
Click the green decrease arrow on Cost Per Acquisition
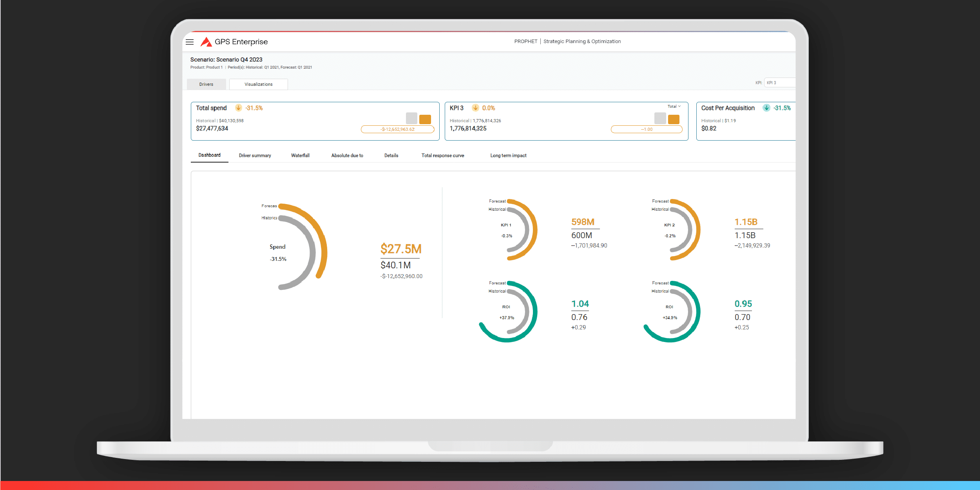(x=766, y=108)
